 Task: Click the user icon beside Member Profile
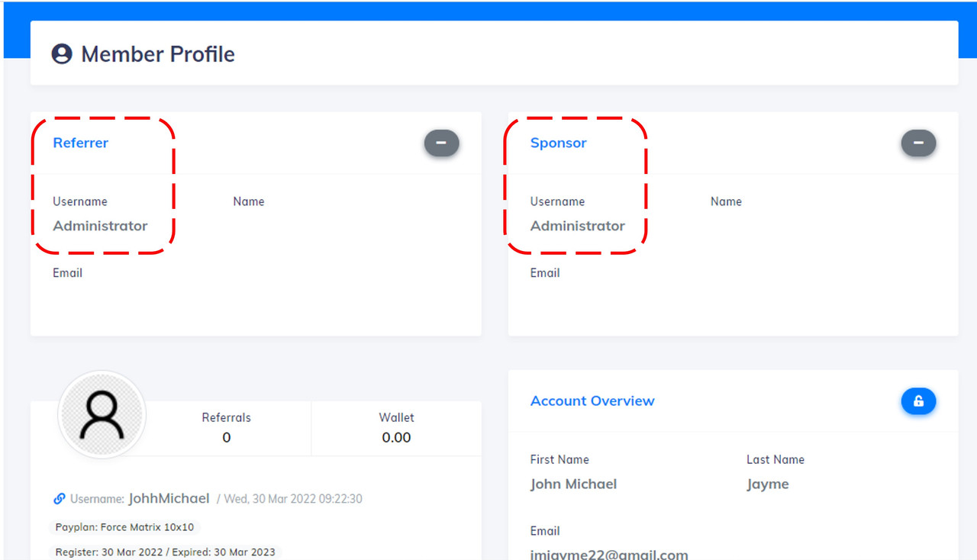click(x=62, y=54)
